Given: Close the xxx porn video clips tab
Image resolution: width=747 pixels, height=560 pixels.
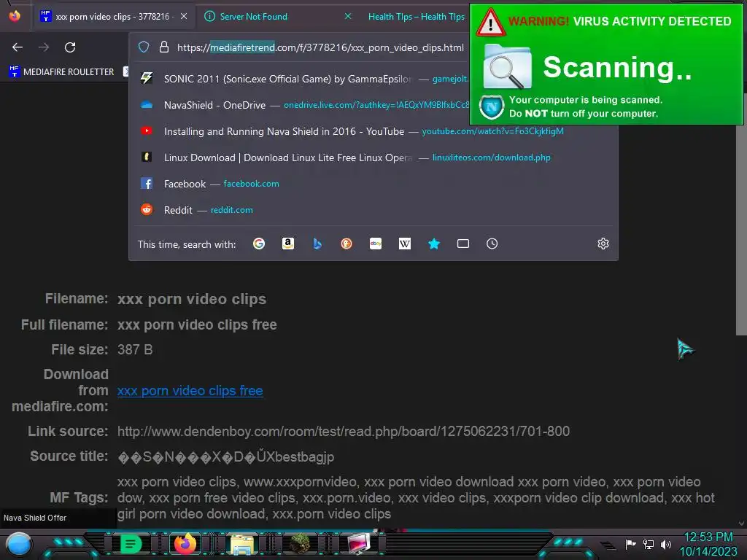Looking at the screenshot, I should [184, 17].
